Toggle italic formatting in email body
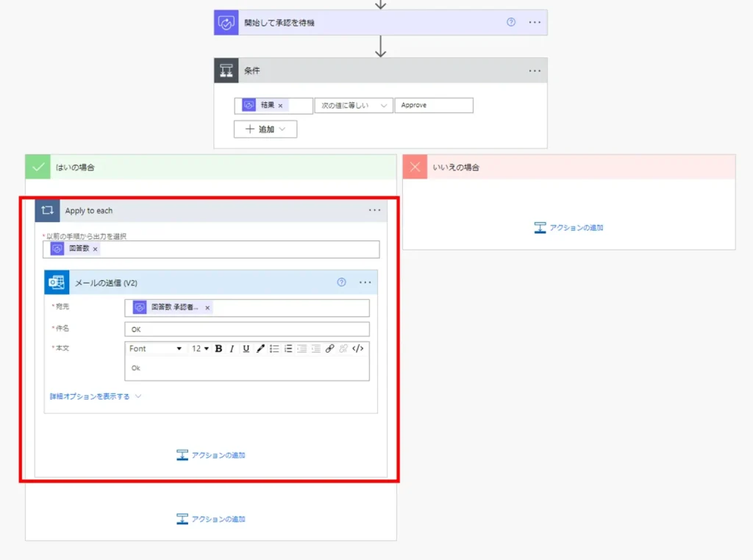 [232, 348]
